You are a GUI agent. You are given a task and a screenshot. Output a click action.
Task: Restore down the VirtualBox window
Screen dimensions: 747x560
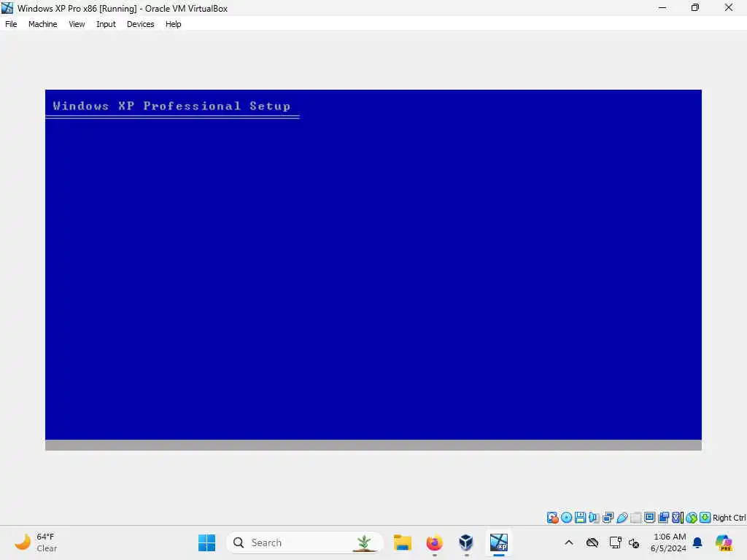[x=695, y=8]
